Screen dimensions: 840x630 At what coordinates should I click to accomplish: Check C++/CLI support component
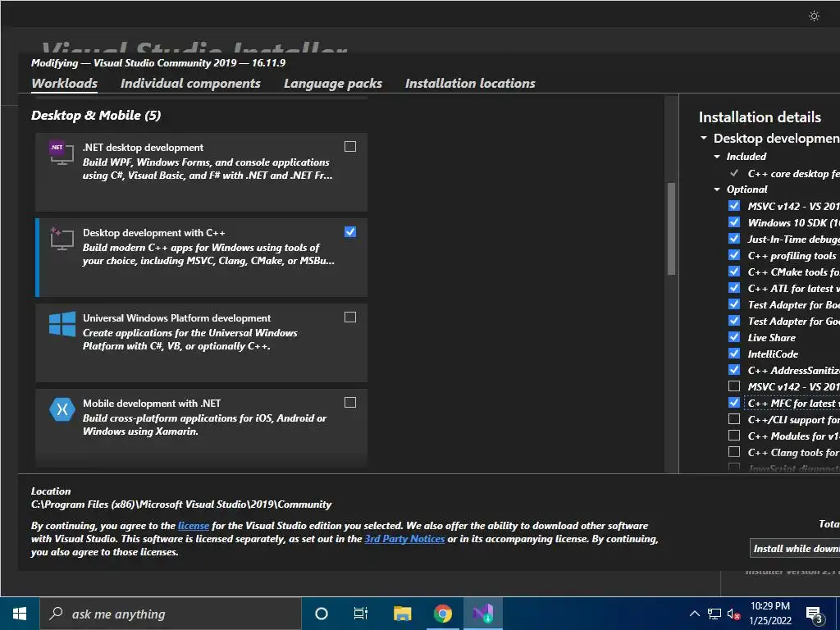click(x=734, y=419)
